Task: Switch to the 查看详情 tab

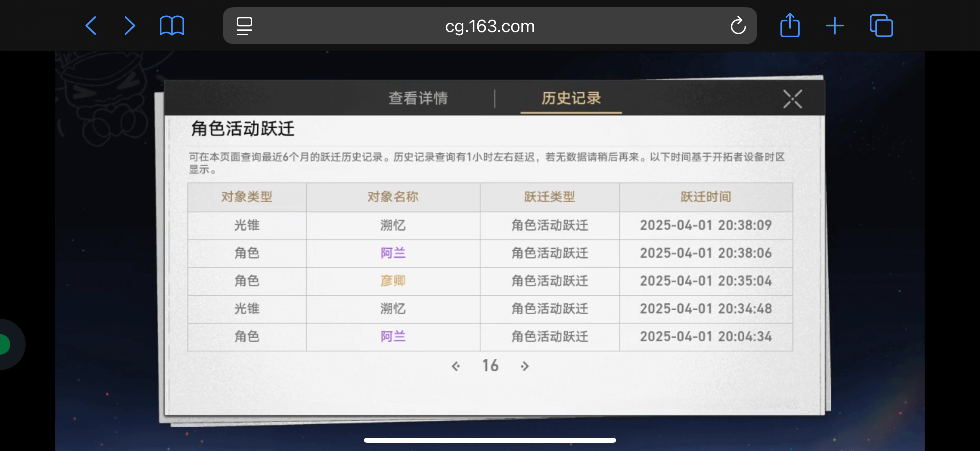Action: tap(418, 98)
